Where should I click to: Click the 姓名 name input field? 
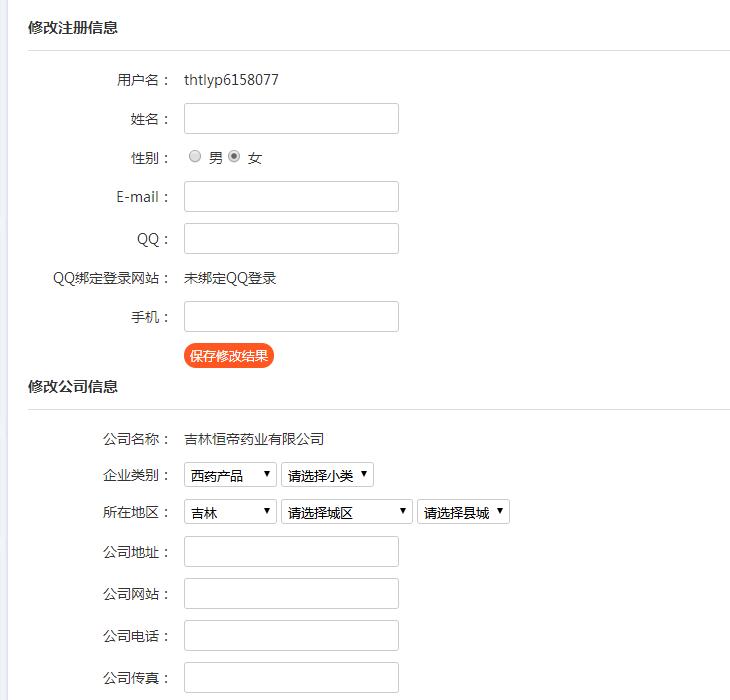tap(291, 118)
